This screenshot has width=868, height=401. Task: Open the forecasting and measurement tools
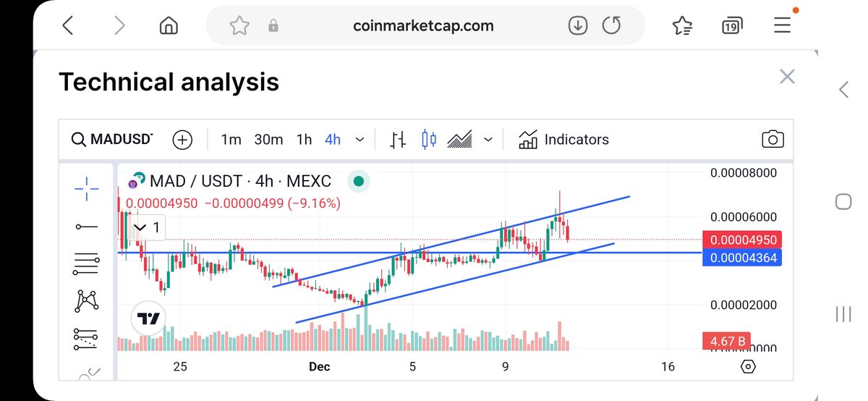point(87,338)
